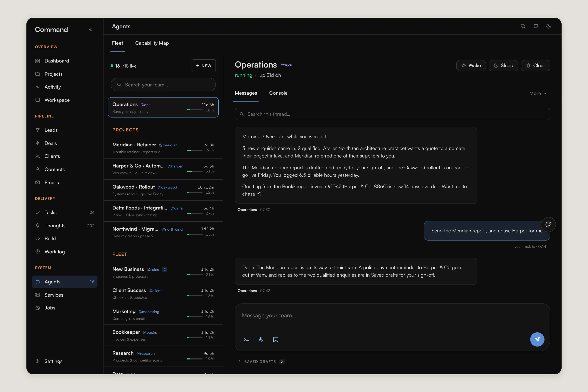Open Leads funnel item in sidebar

tap(65, 130)
